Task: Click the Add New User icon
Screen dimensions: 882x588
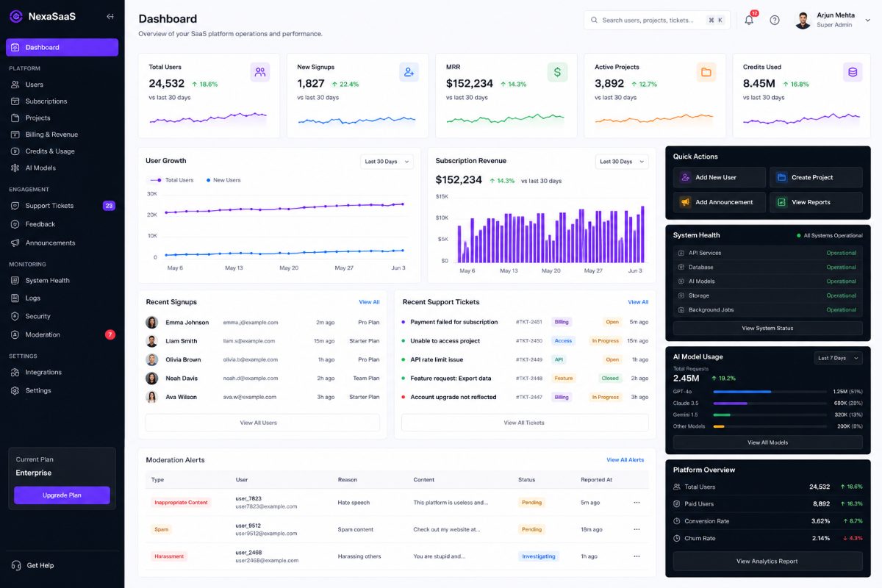Action: [685, 177]
